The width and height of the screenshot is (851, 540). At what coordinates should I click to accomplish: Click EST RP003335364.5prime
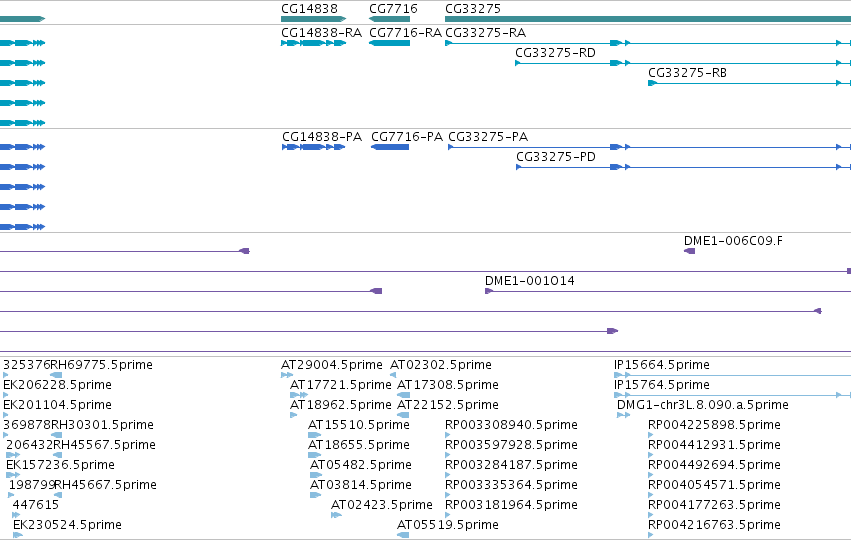click(511, 485)
